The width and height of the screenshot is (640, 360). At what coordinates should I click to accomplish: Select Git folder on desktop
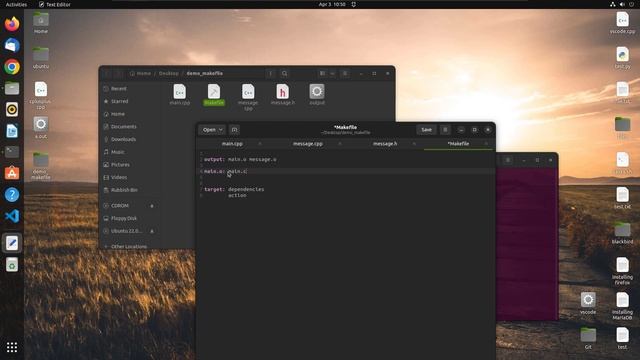tap(588, 338)
